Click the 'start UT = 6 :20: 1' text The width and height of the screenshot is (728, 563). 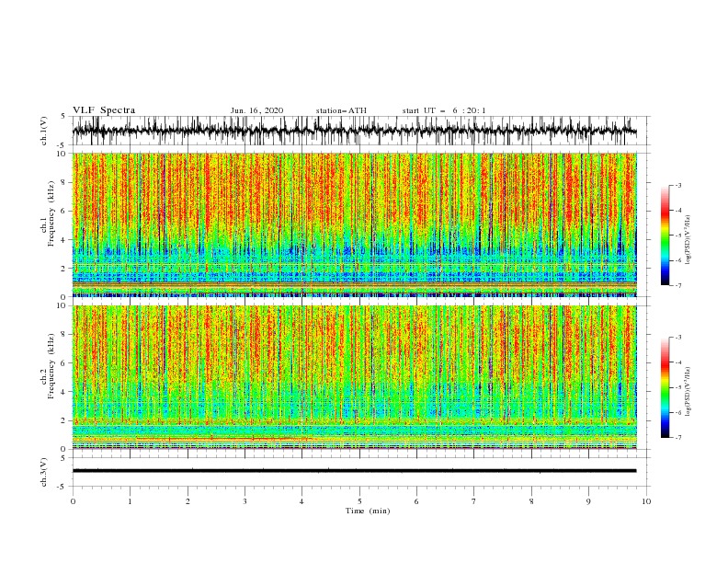444,110
